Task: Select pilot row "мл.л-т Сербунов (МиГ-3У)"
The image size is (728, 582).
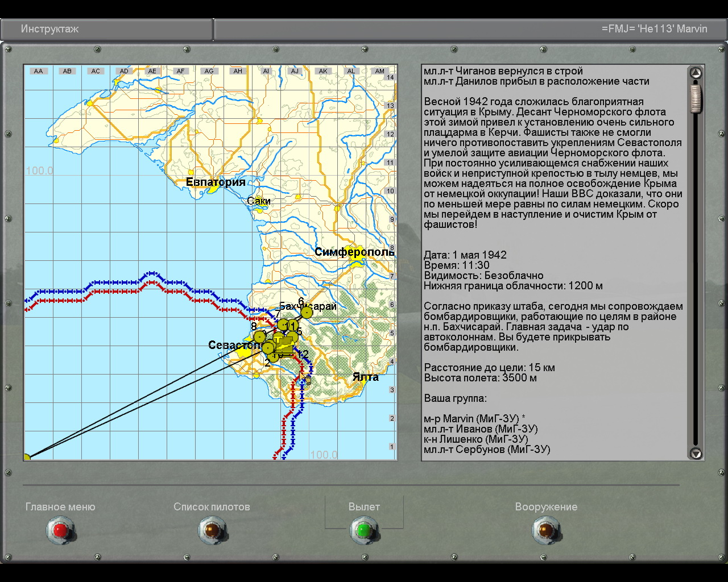Action: pos(487,450)
